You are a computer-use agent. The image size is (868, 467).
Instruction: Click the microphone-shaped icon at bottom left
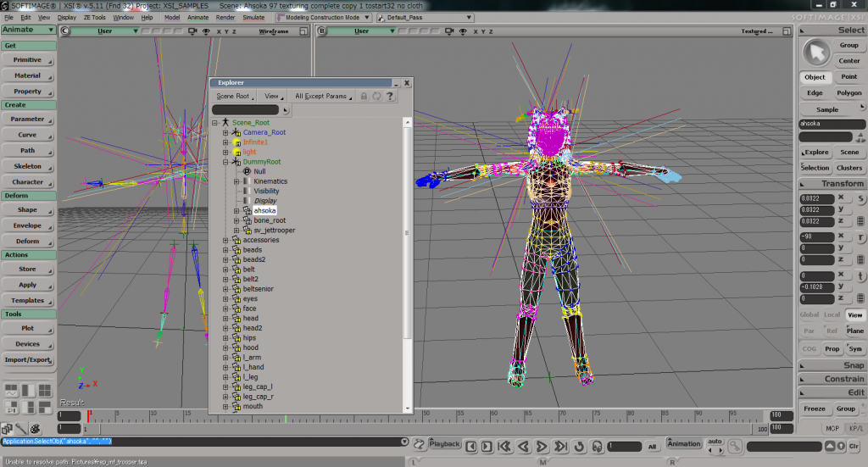pos(21,429)
